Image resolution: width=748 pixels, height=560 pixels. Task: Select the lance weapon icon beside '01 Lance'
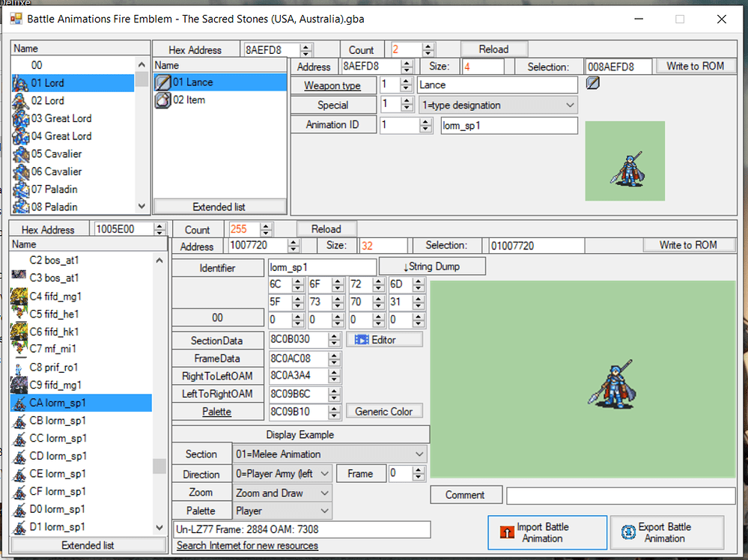[162, 82]
